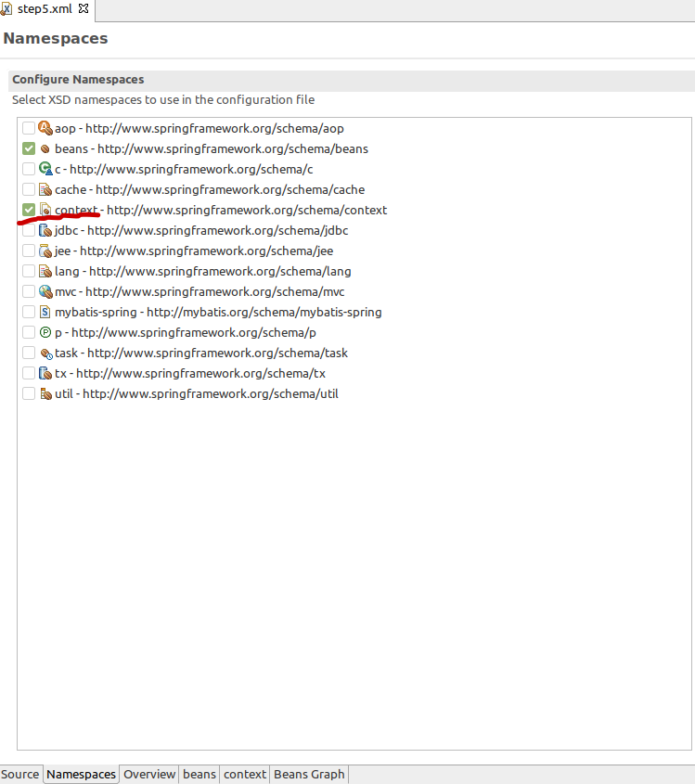Click the mybatis-spring namespace icon

(45, 312)
